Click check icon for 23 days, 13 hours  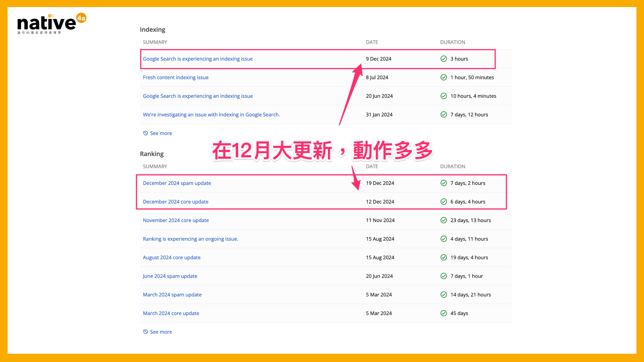[x=443, y=220]
